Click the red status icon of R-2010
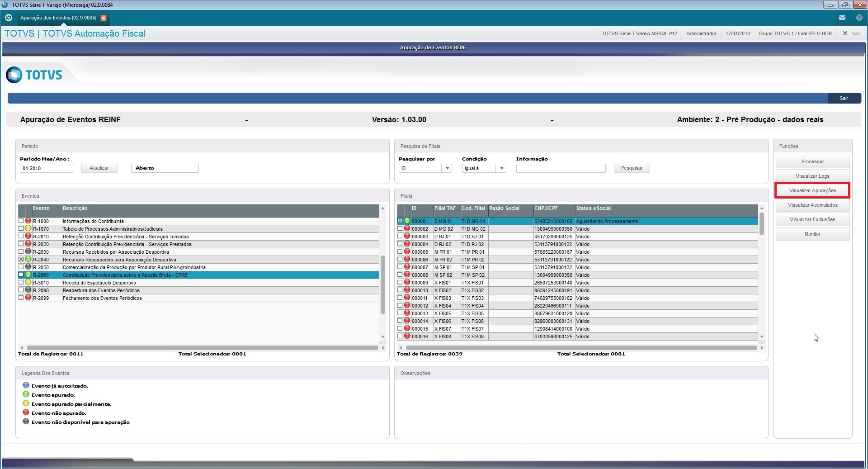The height and width of the screenshot is (469, 868). click(x=28, y=237)
